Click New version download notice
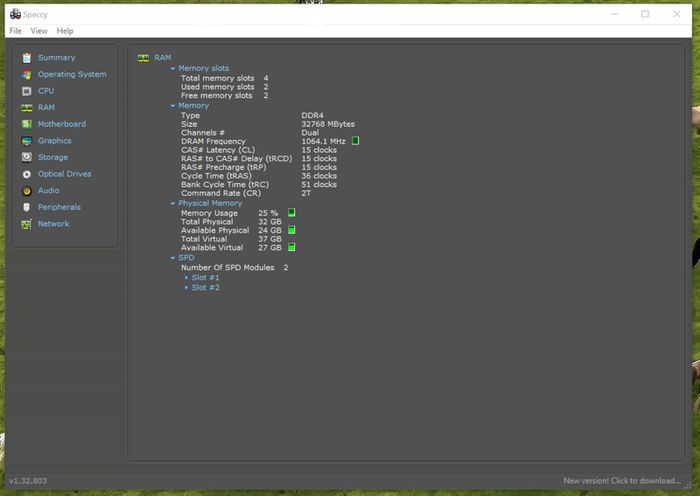Image resolution: width=700 pixels, height=496 pixels. tap(622, 481)
